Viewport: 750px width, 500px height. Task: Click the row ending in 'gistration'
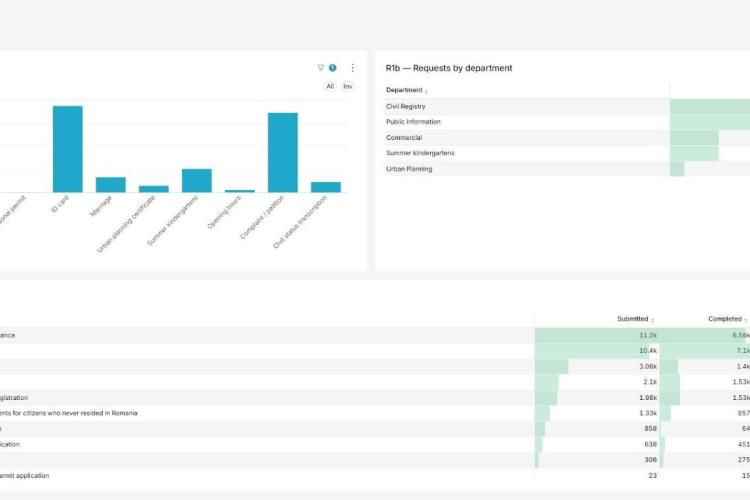(x=375, y=398)
